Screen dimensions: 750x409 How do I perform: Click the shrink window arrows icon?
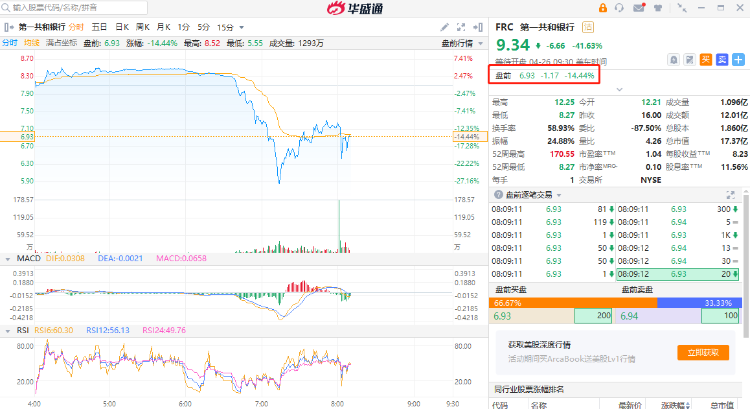(x=682, y=8)
